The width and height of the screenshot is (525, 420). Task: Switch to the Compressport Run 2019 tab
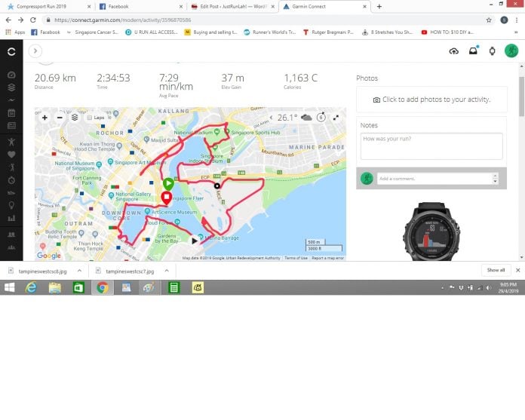[50, 6]
